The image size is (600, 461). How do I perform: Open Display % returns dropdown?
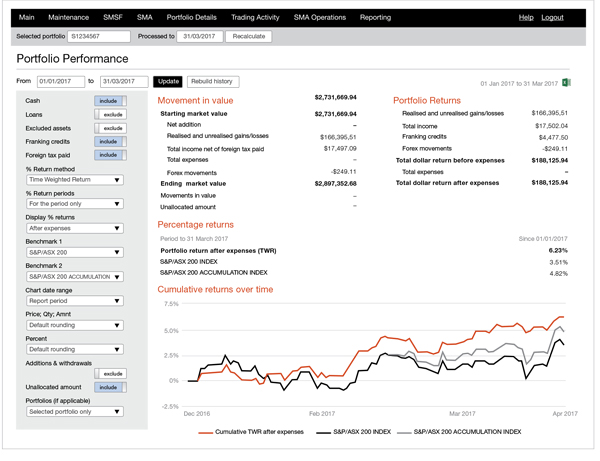tap(75, 228)
